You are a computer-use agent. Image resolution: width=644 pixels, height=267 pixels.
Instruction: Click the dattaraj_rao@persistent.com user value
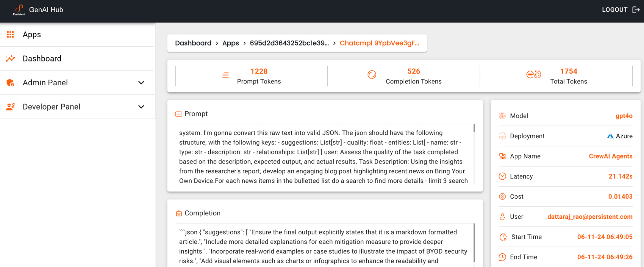pyautogui.click(x=590, y=217)
